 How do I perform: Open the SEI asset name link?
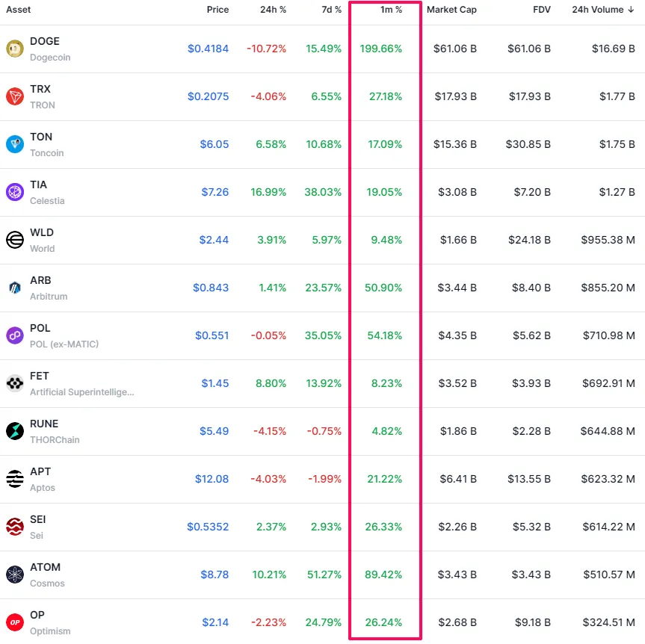39,519
